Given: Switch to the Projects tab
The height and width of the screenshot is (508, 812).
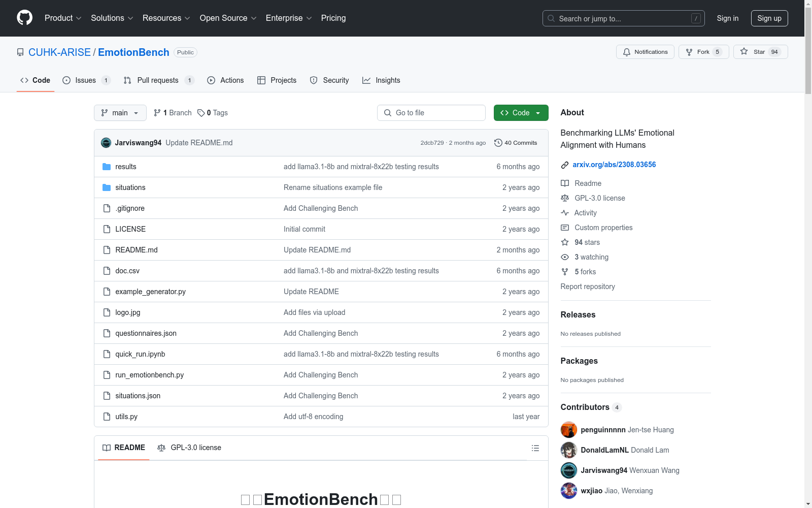Looking at the screenshot, I should (x=277, y=80).
